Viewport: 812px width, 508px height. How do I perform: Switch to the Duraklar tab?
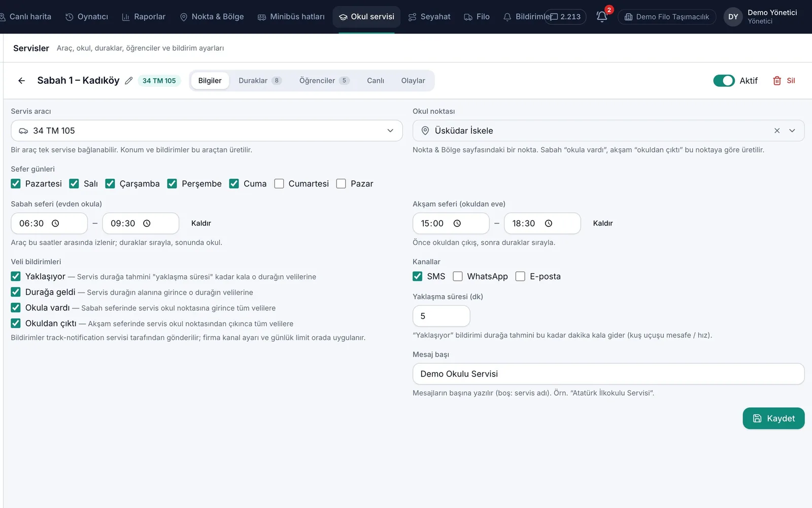point(260,81)
